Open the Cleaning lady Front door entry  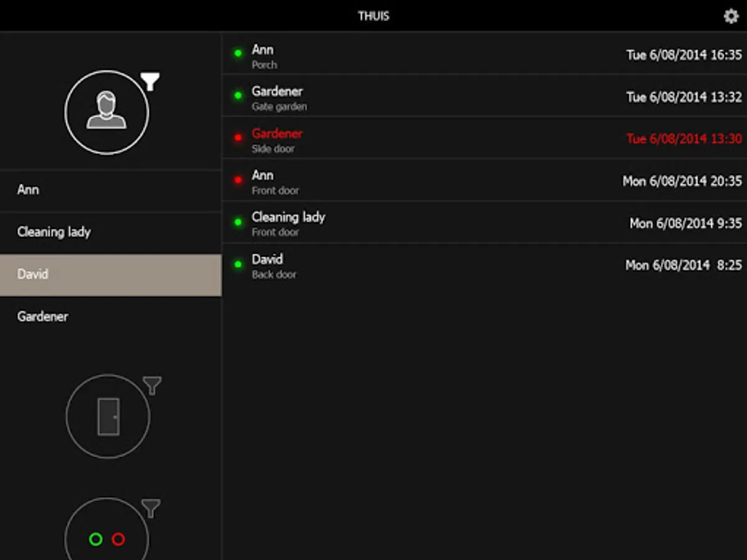pos(484,222)
